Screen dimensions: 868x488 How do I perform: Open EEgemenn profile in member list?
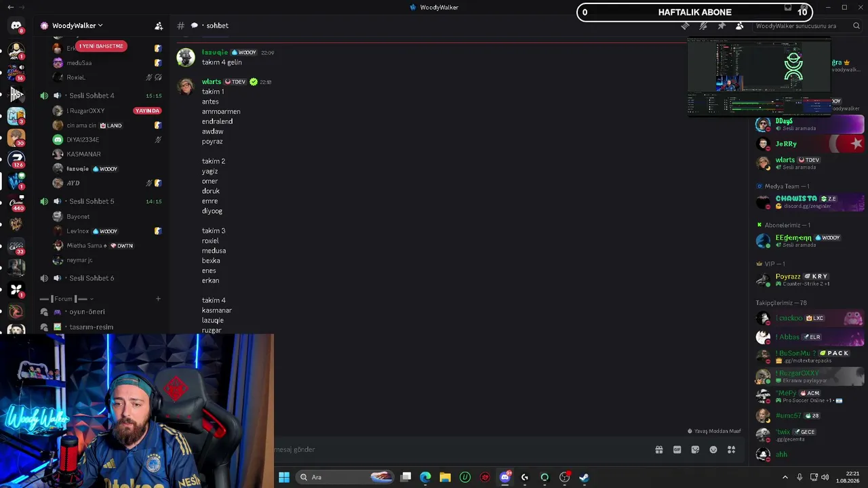click(x=810, y=241)
